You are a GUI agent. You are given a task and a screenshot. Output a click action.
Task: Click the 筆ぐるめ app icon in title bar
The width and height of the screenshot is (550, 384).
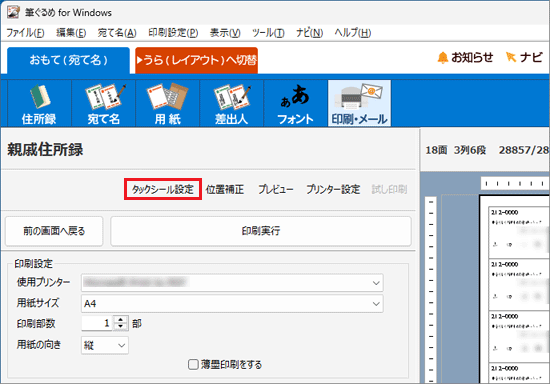(13, 12)
